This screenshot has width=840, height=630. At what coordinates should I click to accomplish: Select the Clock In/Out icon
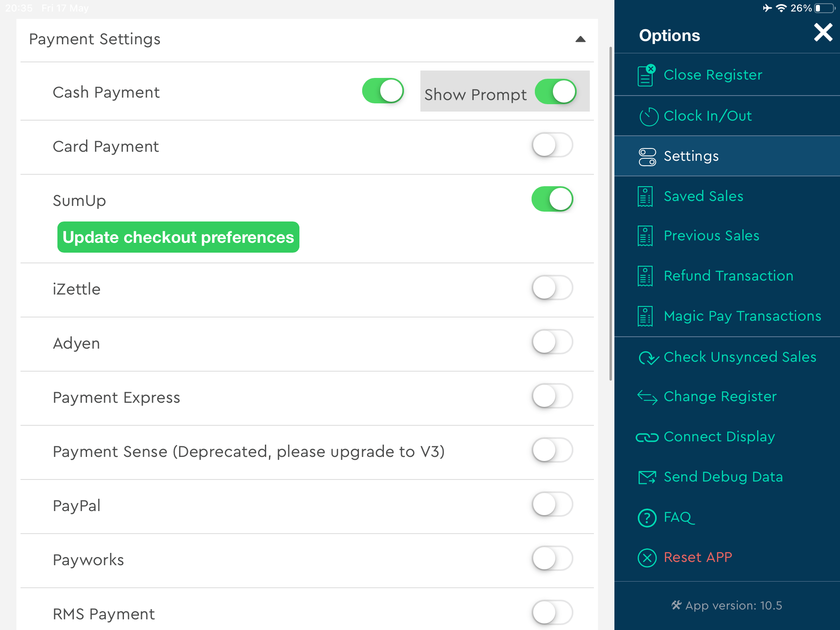click(x=647, y=115)
